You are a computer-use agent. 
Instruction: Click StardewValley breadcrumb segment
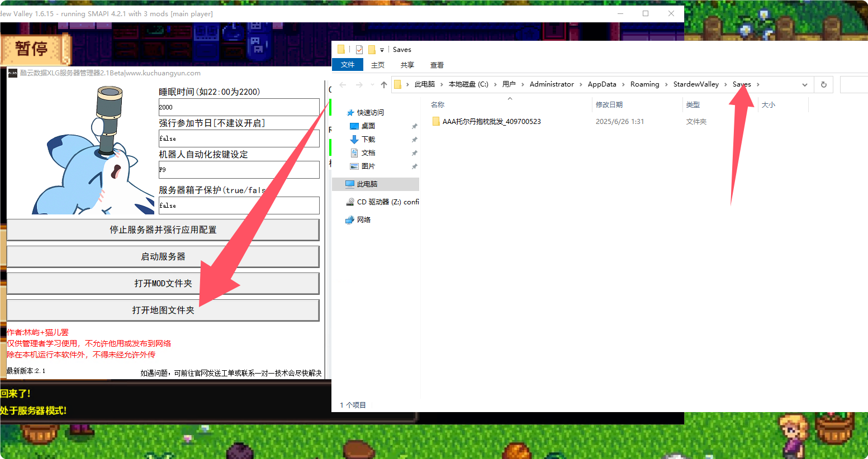(x=696, y=84)
